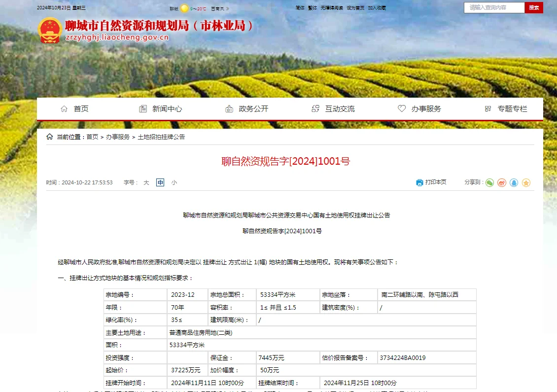Click the WeChat share icon
This screenshot has width=557, height=392.
pos(489,182)
